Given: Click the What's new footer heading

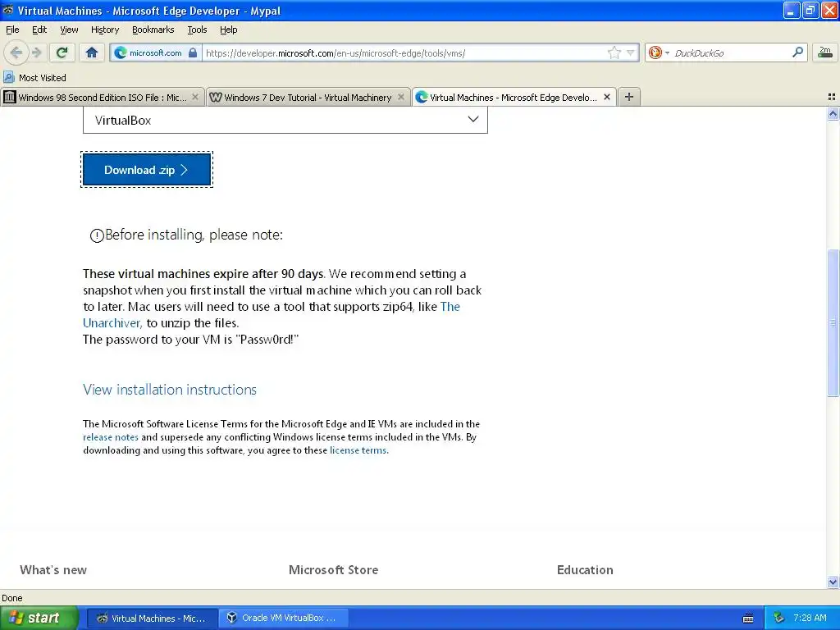Looking at the screenshot, I should (x=53, y=570).
